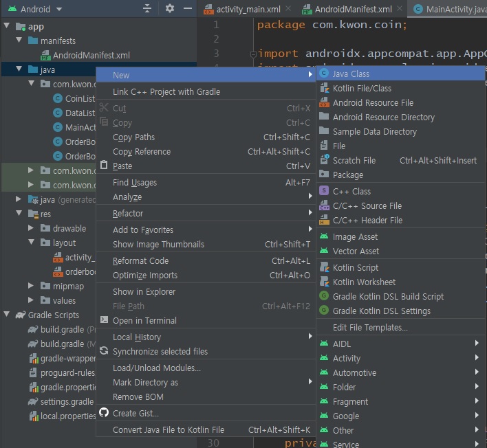This screenshot has height=448, width=487.
Task: Expand the drawable folder
Action: 31,228
